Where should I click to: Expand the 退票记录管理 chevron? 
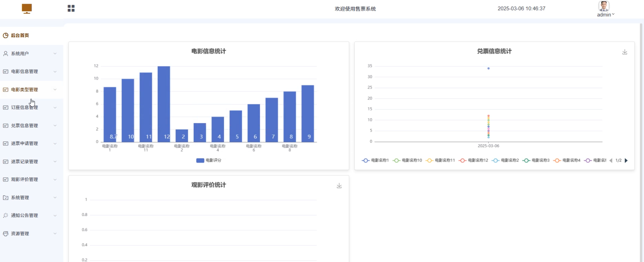(55, 161)
